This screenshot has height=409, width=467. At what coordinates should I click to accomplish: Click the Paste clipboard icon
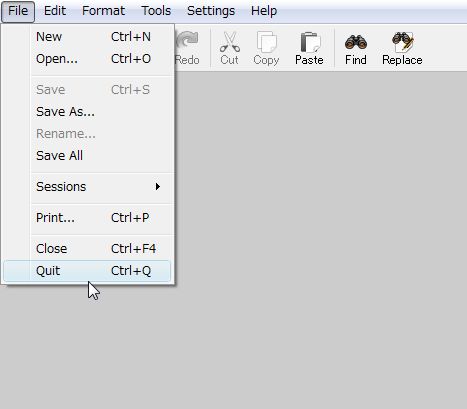(310, 42)
